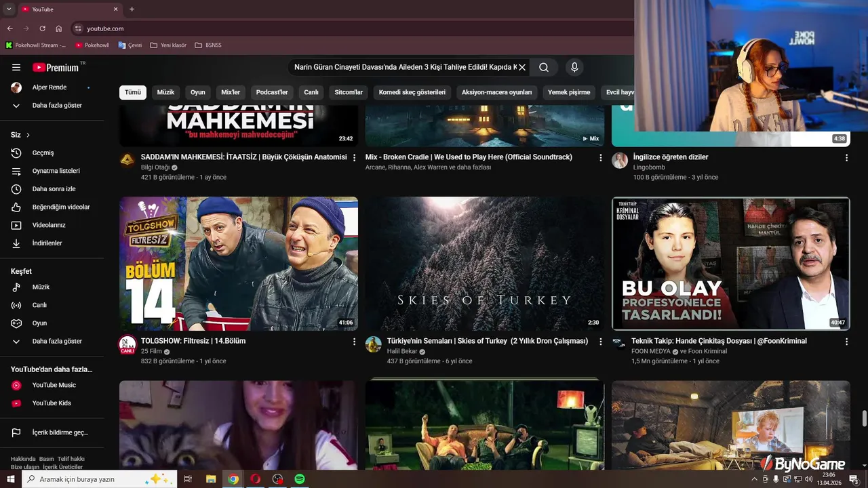Click the search magnifier button
The width and height of the screenshot is (868, 488).
[x=544, y=67]
